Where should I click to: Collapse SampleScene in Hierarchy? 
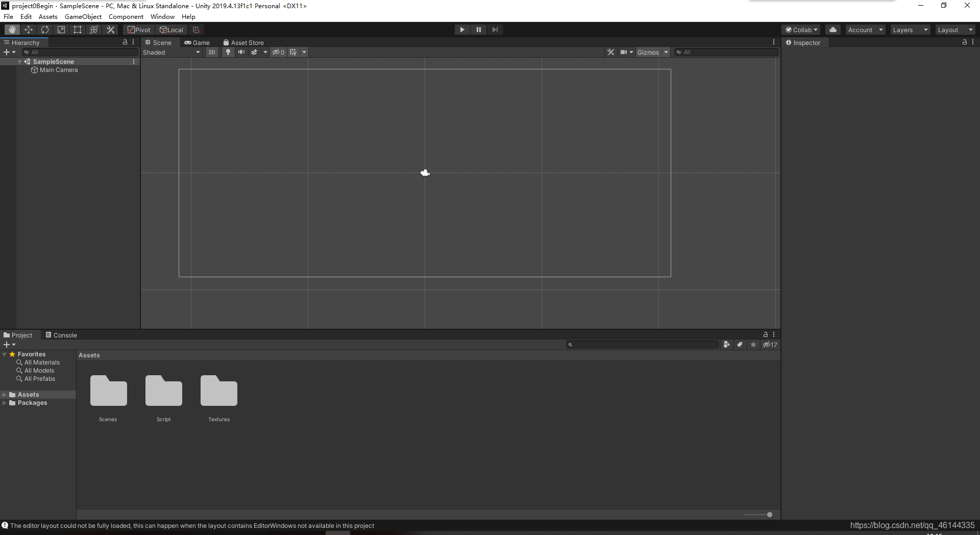pos(20,62)
